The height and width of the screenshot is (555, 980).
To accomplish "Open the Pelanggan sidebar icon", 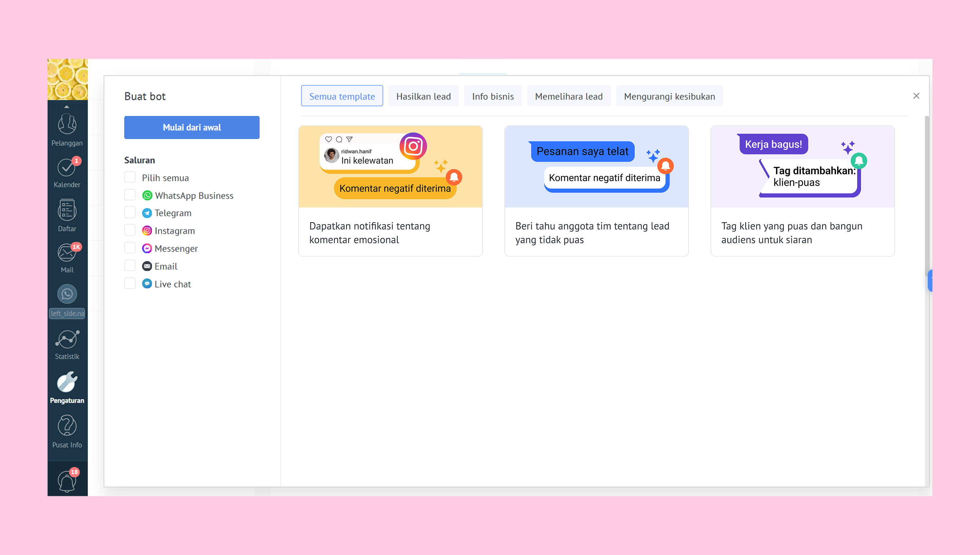I will pos(67,124).
